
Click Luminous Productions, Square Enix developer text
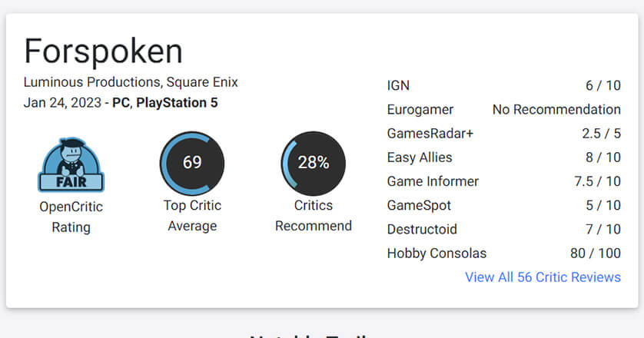click(x=131, y=82)
